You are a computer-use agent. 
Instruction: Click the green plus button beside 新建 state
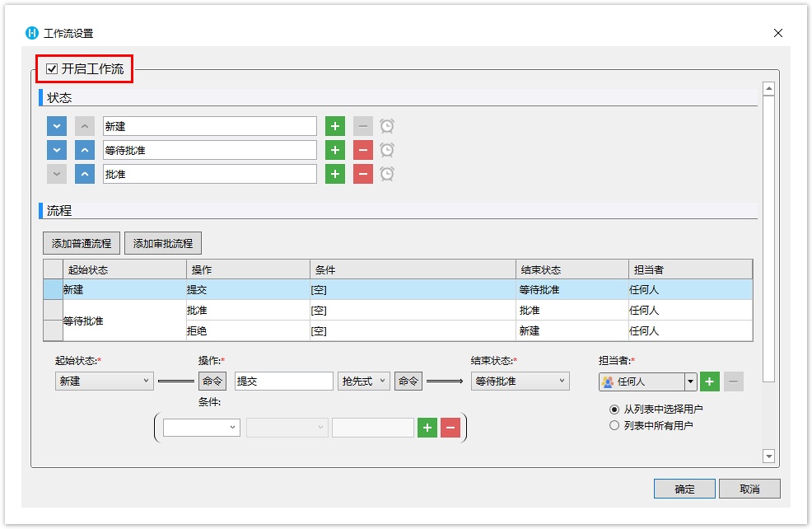coord(334,126)
